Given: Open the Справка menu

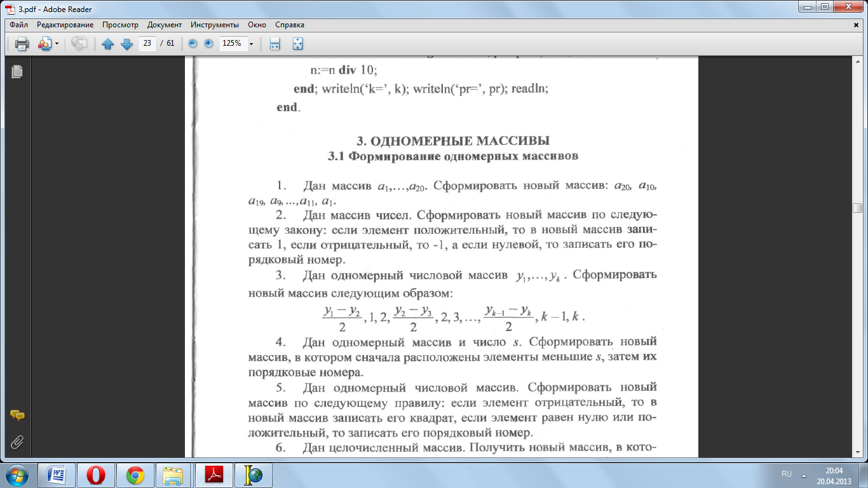Looking at the screenshot, I should click(x=290, y=25).
